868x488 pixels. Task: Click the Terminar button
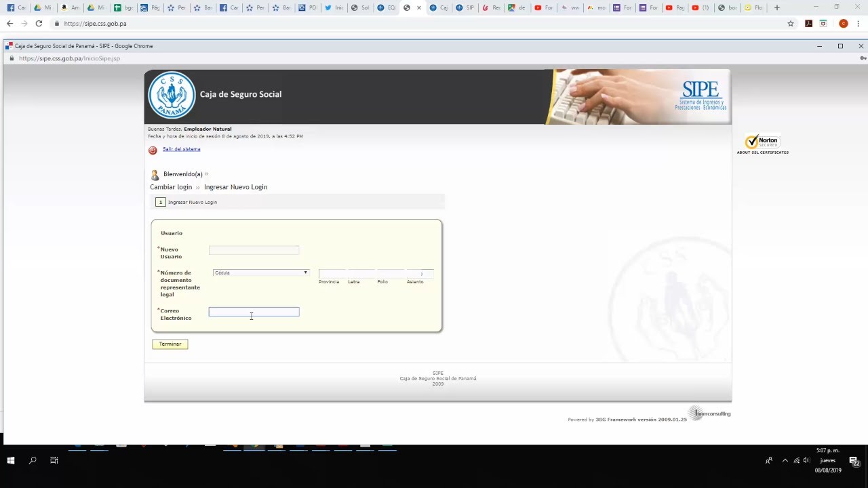click(170, 344)
